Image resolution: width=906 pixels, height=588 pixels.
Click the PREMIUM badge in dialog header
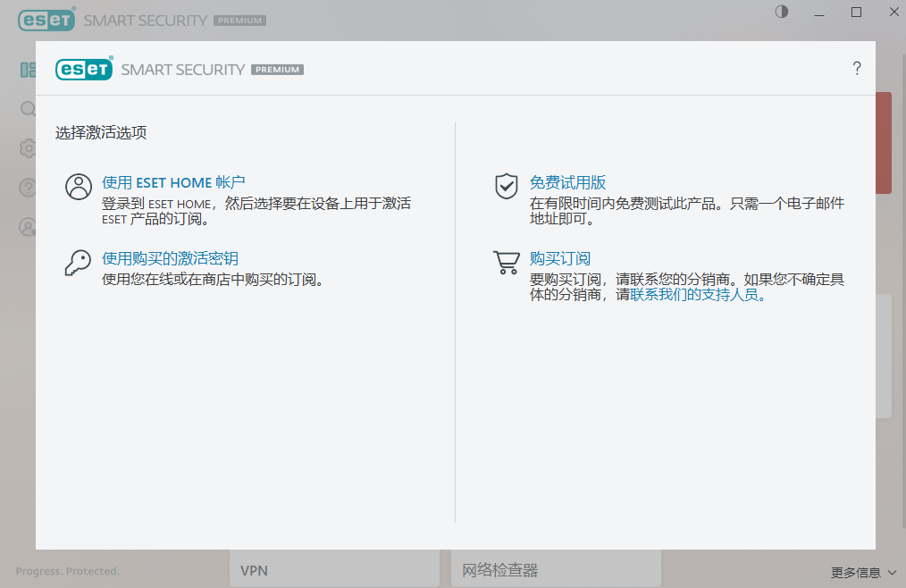(x=277, y=70)
